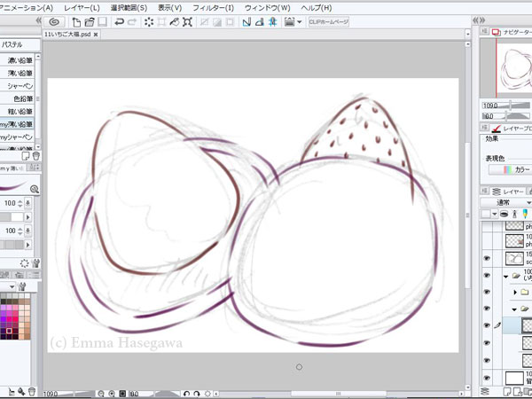Open the アニメーション(A) menu

[x=27, y=7]
